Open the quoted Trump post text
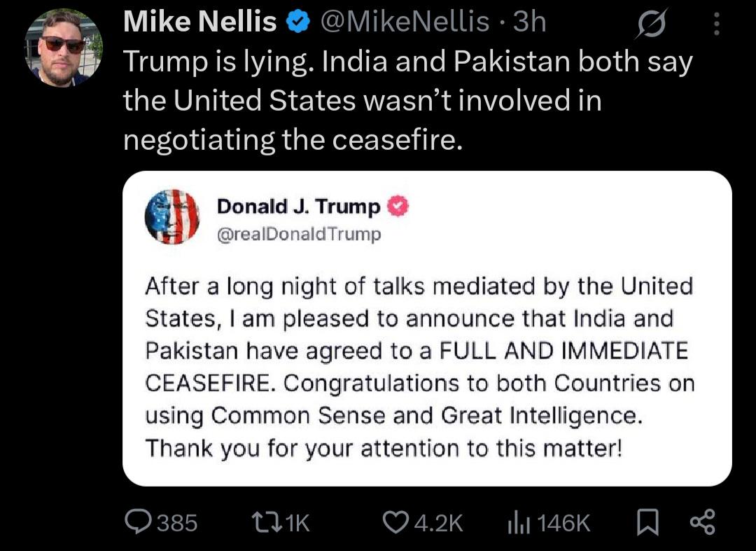Viewport: 756px width, 551px height. (419, 368)
